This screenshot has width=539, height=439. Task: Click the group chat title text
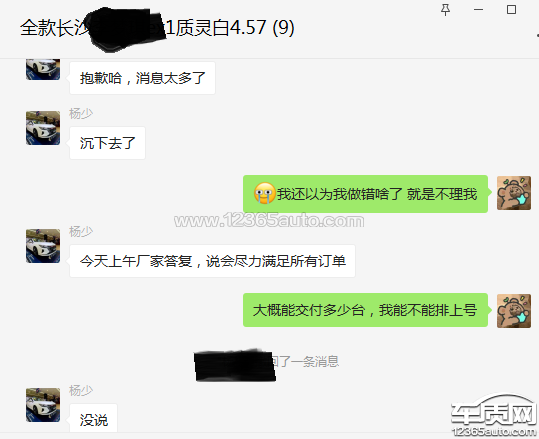(157, 28)
